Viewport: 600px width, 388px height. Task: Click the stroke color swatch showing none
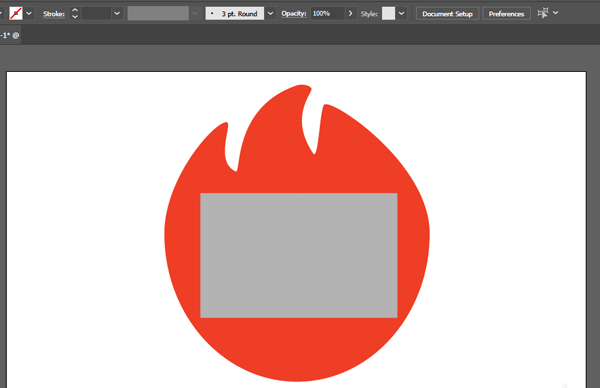pos(16,13)
